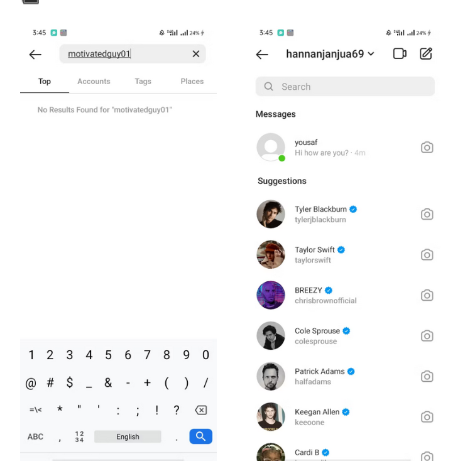This screenshot has width=465, height=476.
Task: Tap the keyboard backspace key
Action: (200, 410)
